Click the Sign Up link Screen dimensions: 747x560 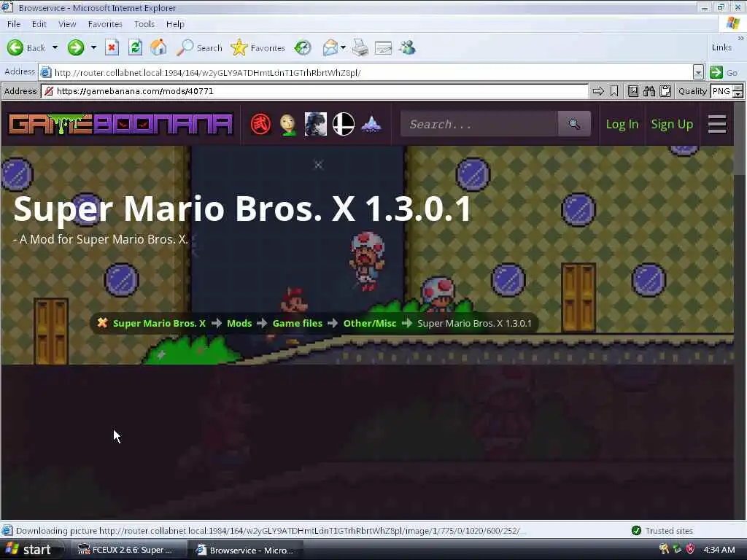(x=672, y=124)
